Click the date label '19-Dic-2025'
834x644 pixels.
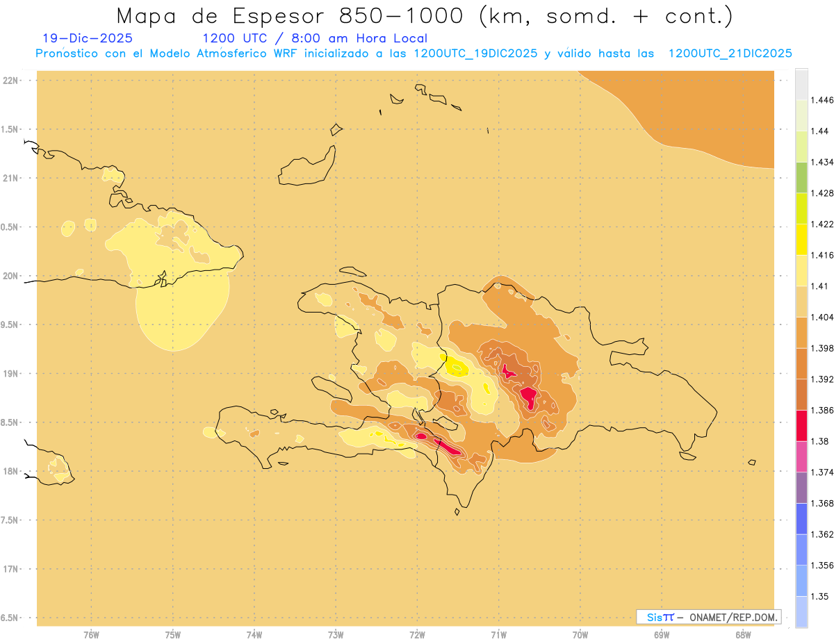[x=88, y=39]
